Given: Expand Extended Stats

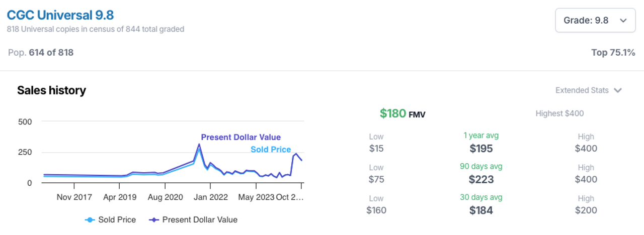Looking at the screenshot, I should (589, 90).
